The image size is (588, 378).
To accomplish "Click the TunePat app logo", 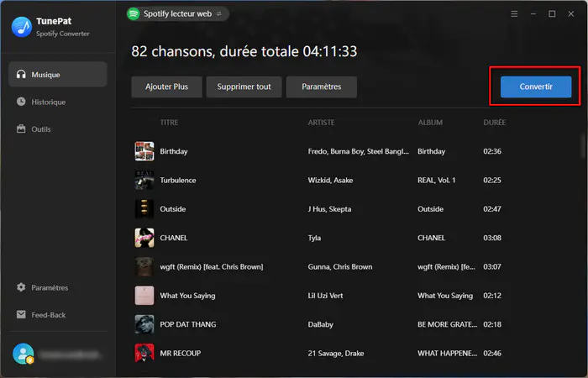I will click(x=22, y=27).
